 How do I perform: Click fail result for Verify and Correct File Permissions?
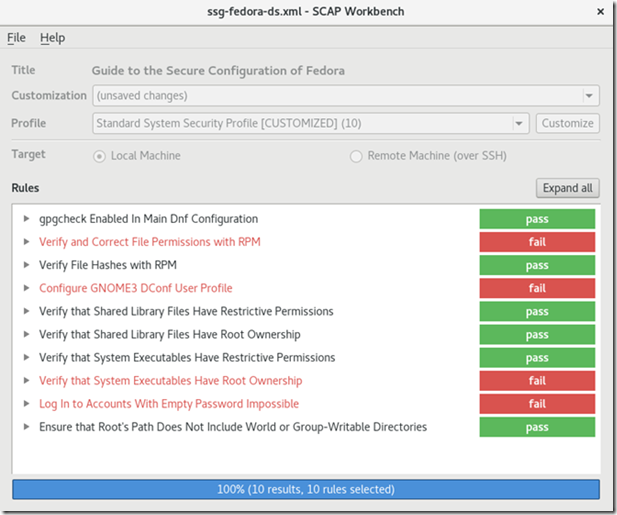point(537,242)
